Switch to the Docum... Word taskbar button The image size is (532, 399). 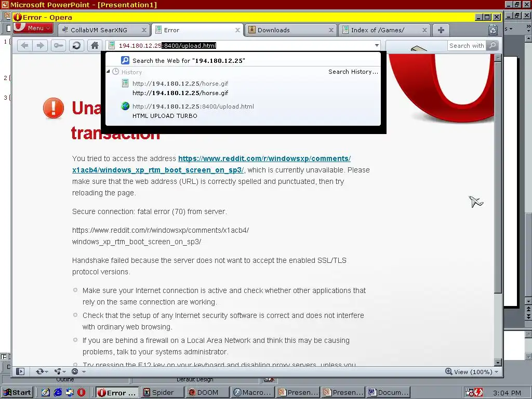click(389, 393)
